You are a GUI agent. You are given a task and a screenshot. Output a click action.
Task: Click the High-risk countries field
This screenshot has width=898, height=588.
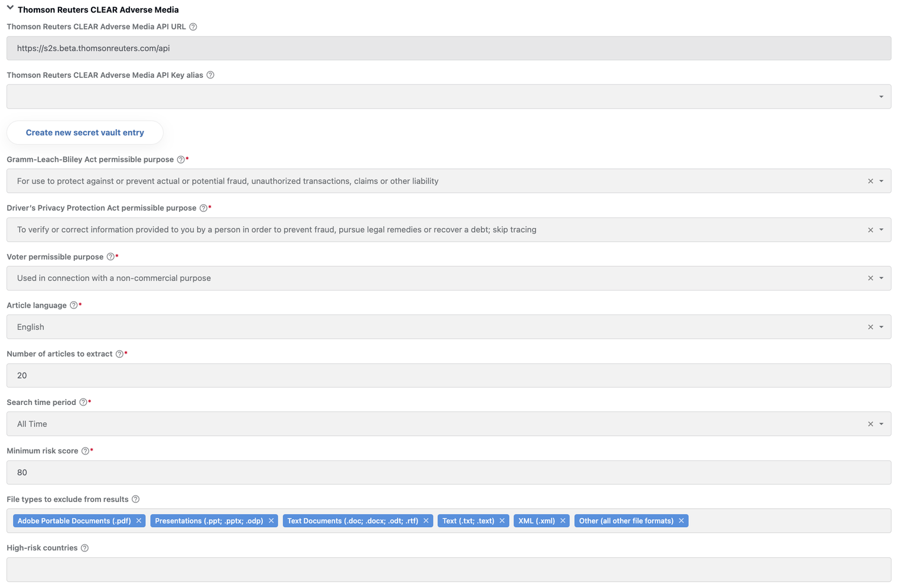pyautogui.click(x=449, y=570)
